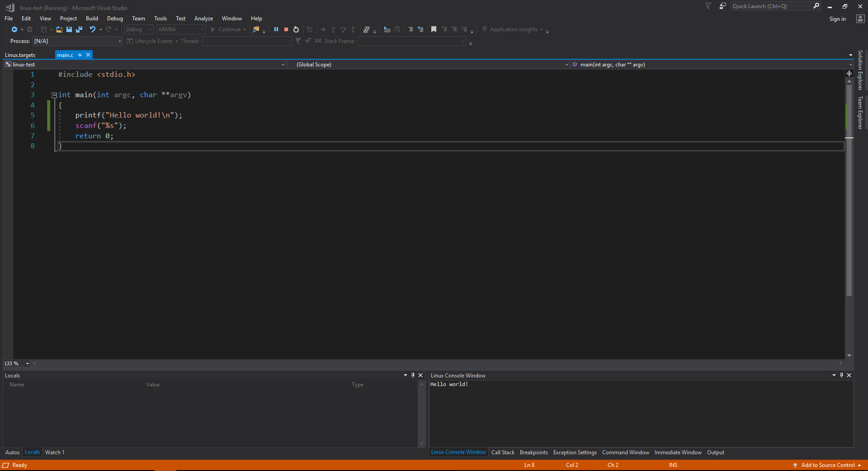Stop Debugging with the red square icon
868x471 pixels.
[x=286, y=29]
